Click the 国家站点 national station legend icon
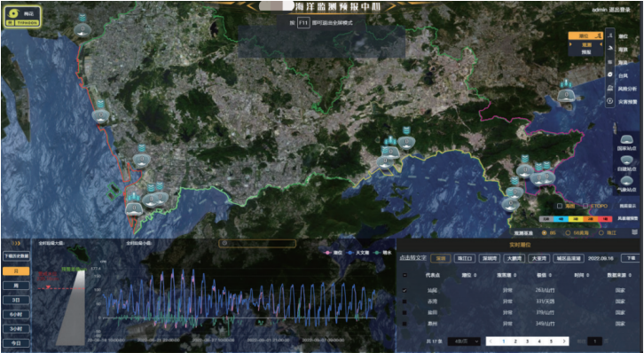This screenshot has height=353, width=644. [x=626, y=139]
